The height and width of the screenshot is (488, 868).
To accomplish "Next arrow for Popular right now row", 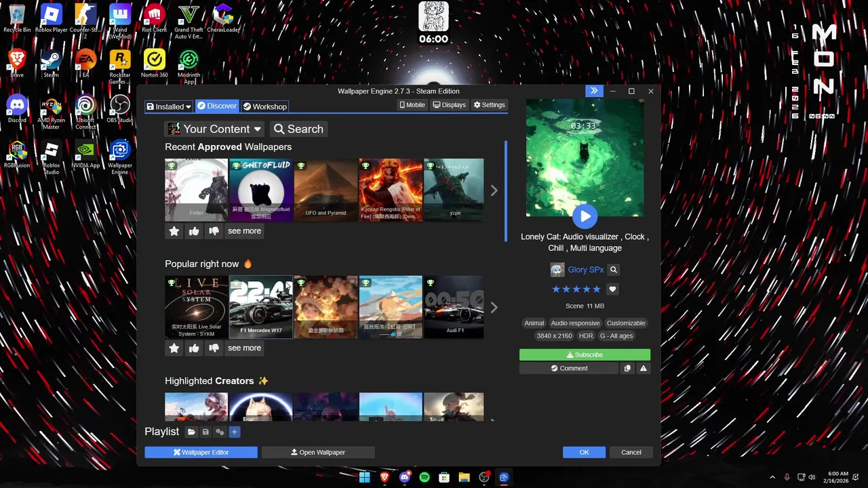I will [x=494, y=308].
